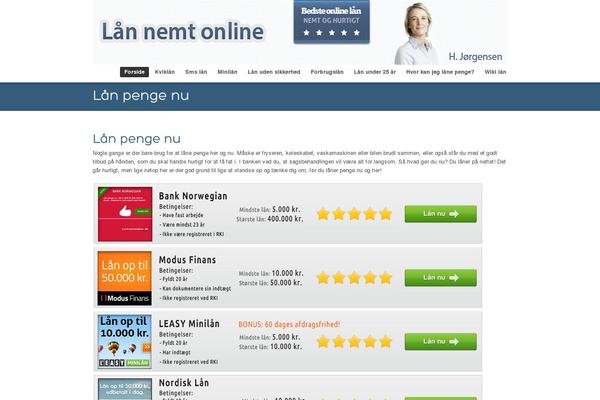Viewport: 600px width, 400px height.
Task: Click the Modus Finans title
Action: tap(188, 260)
